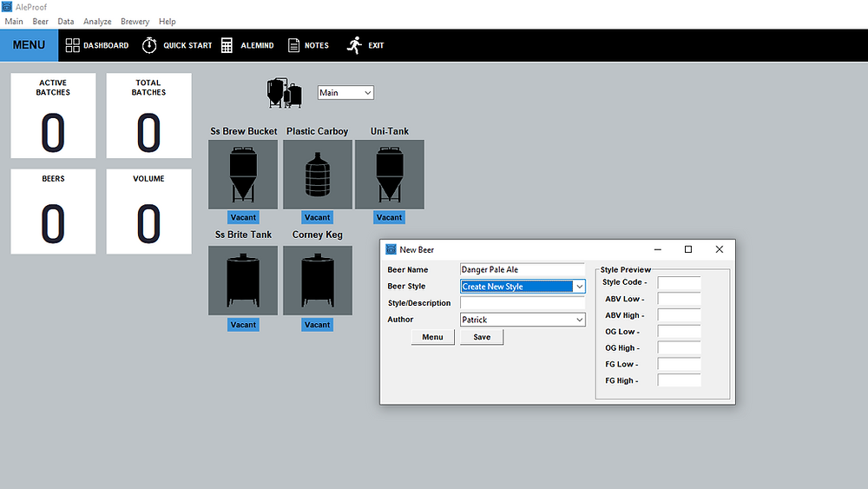
Task: Click the EXIT toolbar label
Action: pos(376,45)
